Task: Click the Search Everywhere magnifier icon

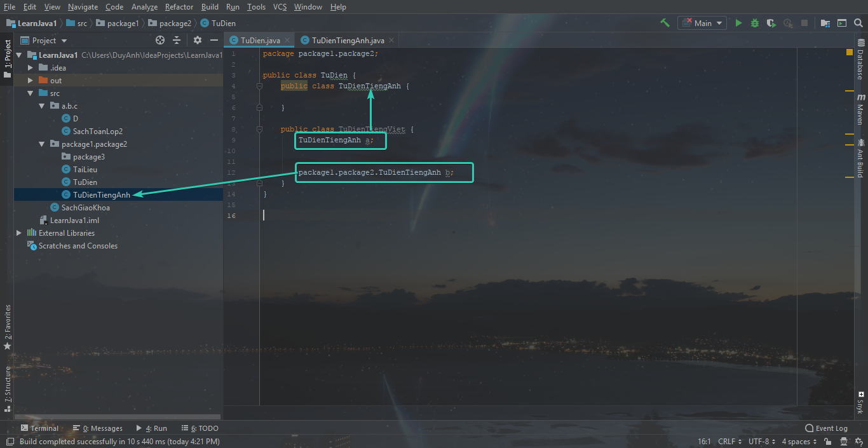Action: pos(858,23)
